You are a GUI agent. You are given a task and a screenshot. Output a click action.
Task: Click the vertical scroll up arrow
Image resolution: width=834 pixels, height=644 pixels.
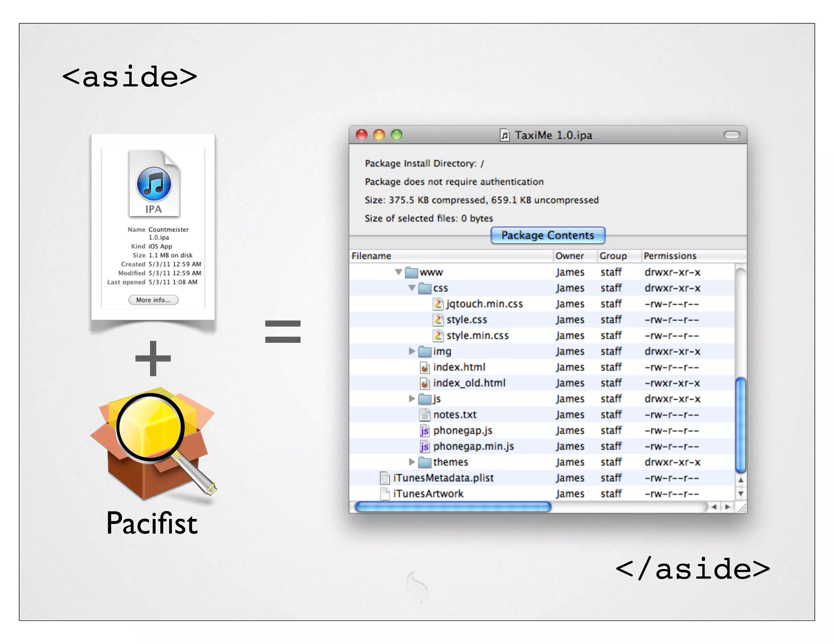[741, 480]
